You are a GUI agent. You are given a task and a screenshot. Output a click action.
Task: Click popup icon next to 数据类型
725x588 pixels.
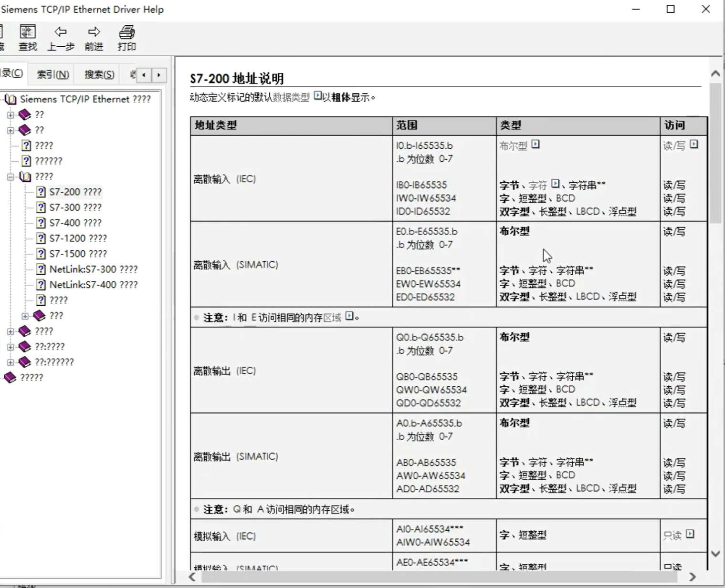point(318,96)
